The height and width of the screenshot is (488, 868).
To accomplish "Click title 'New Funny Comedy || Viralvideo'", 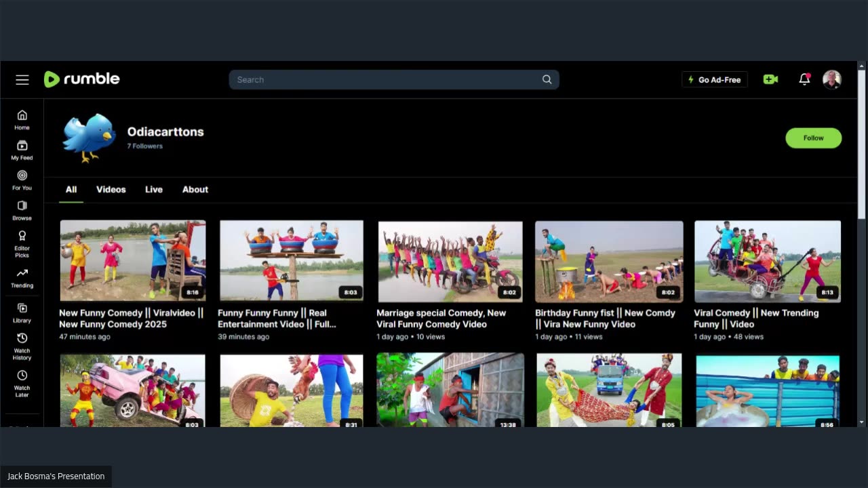I will pos(132,319).
